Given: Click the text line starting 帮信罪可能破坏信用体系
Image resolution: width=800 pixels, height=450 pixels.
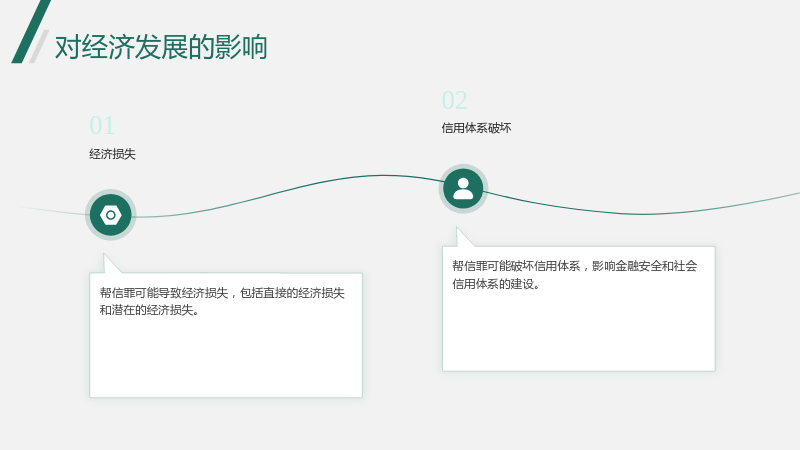Looking at the screenshot, I should coord(574,266).
